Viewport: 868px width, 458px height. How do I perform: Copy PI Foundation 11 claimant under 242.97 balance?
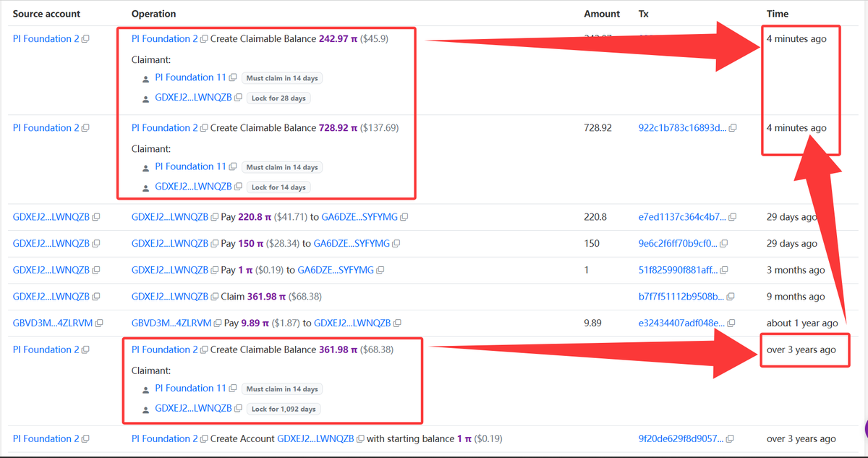tap(233, 78)
